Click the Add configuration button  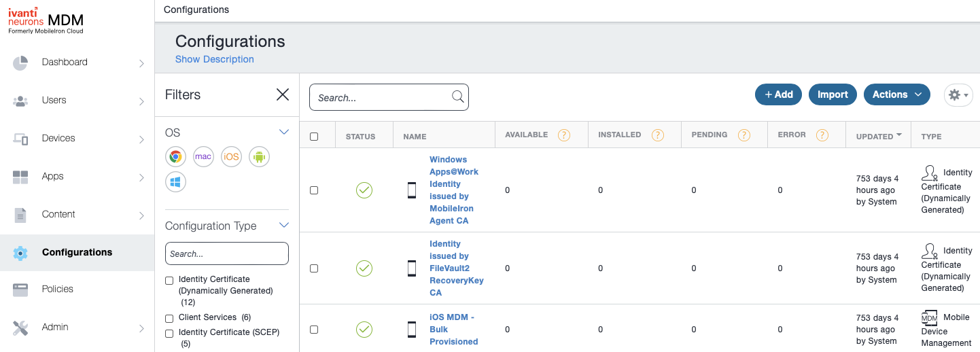(778, 94)
